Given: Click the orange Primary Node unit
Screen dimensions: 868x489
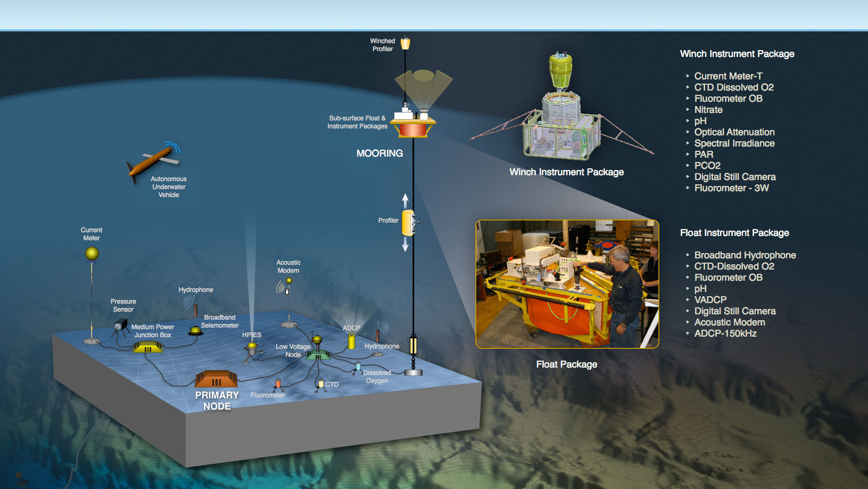Looking at the screenshot, I should coord(216,379).
